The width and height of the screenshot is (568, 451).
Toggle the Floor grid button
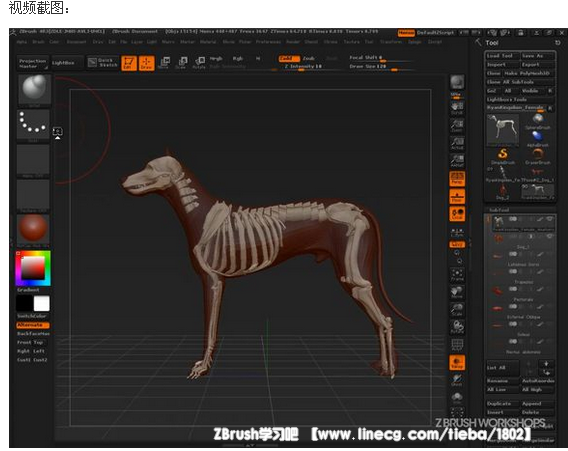[457, 196]
